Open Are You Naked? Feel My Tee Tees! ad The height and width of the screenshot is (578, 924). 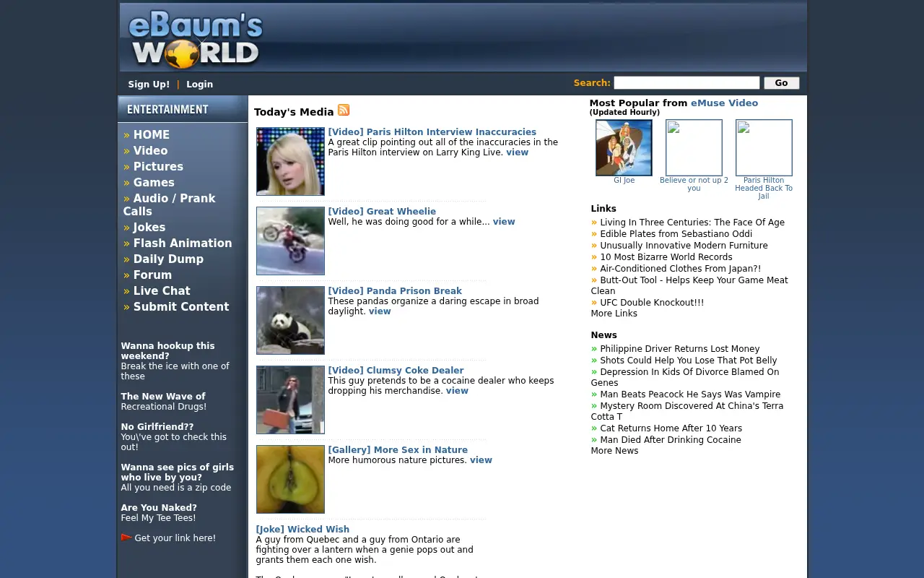point(159,513)
